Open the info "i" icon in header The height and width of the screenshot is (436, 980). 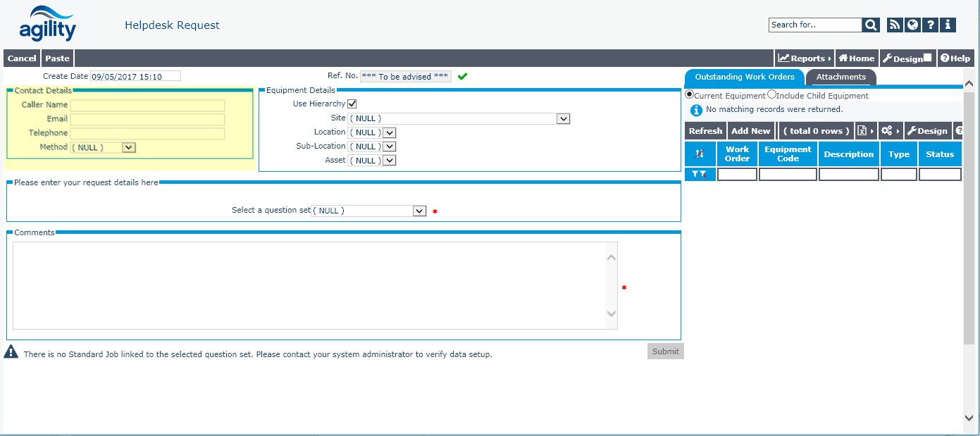point(948,25)
